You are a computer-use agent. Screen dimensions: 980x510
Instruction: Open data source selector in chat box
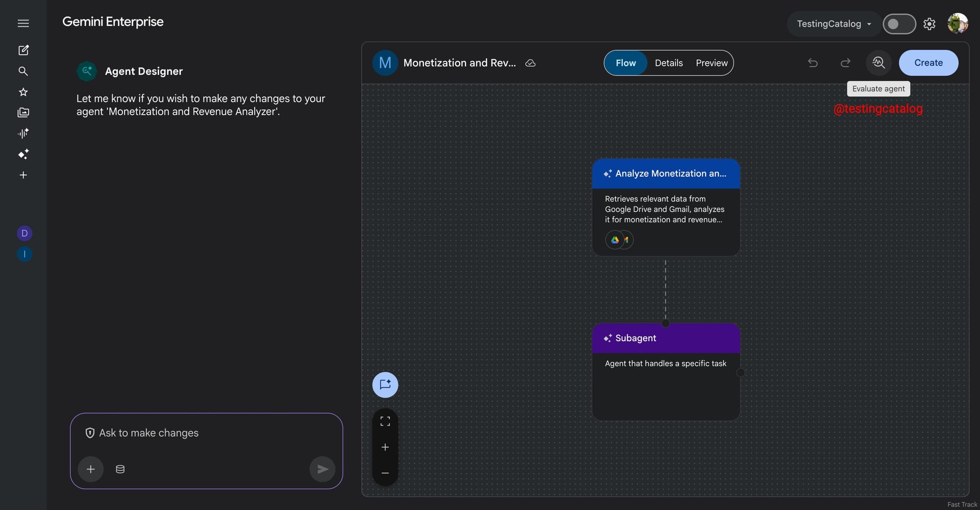120,469
